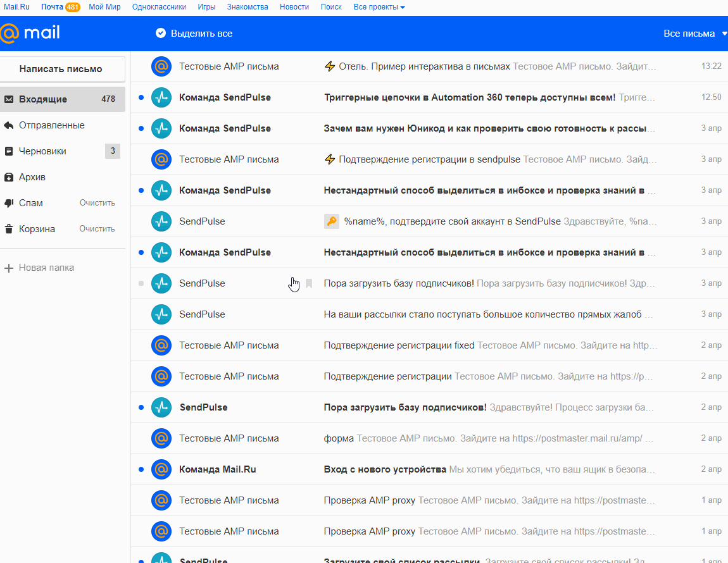Click the Спам thumbs-down icon
728x563 pixels.
tap(8, 203)
